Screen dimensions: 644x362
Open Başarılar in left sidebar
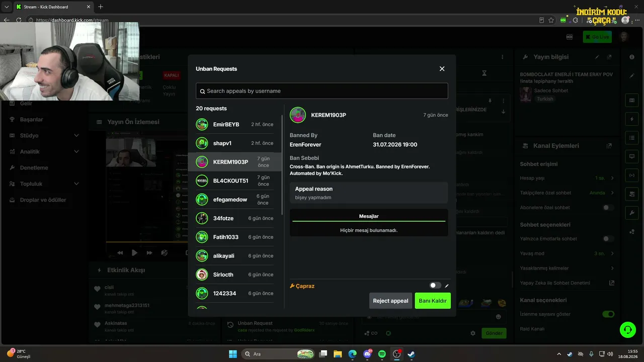pos(44,120)
